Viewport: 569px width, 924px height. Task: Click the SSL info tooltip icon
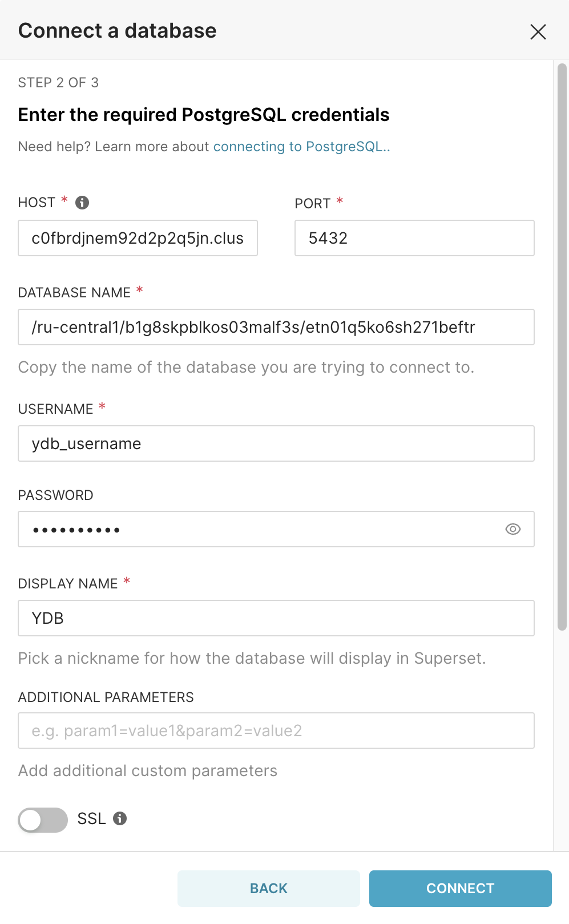pyautogui.click(x=120, y=818)
